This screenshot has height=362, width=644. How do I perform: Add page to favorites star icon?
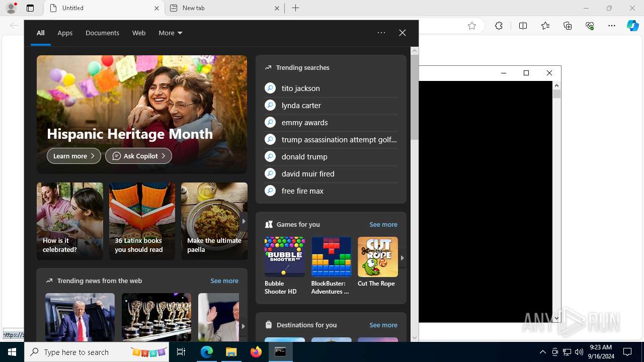click(x=471, y=26)
